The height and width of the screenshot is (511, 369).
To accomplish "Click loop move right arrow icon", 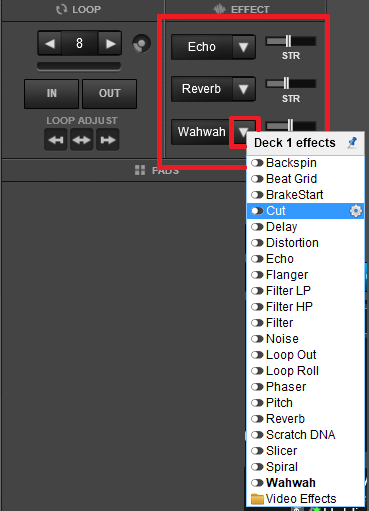I will tap(107, 140).
